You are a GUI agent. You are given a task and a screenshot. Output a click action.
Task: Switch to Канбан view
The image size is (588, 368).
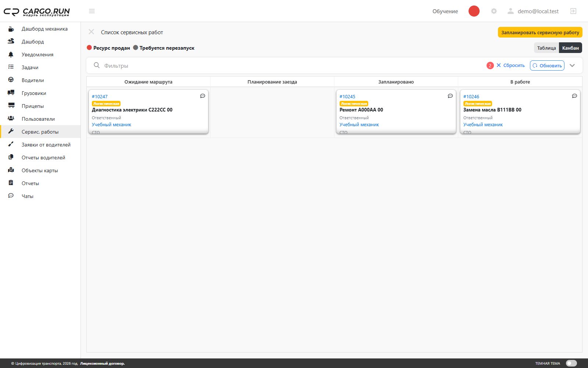click(570, 48)
